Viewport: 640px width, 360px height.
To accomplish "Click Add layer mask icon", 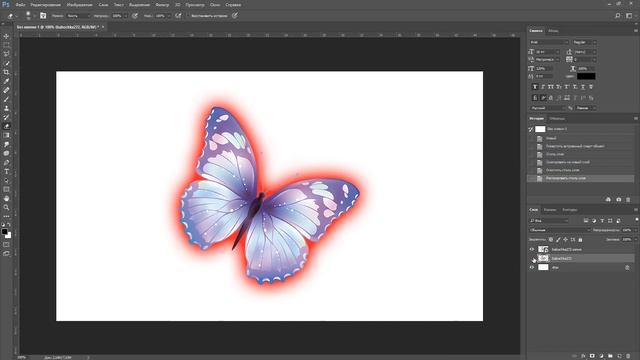I will tap(592, 356).
